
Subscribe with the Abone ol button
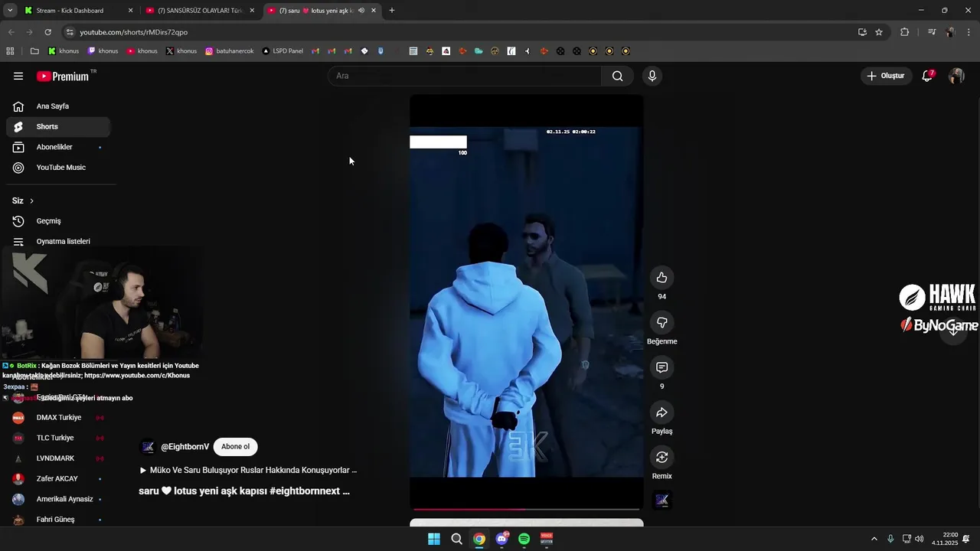(x=235, y=447)
